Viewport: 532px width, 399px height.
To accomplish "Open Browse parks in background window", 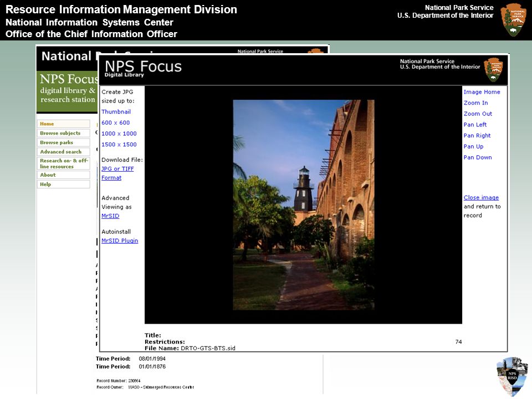I will (63, 142).
